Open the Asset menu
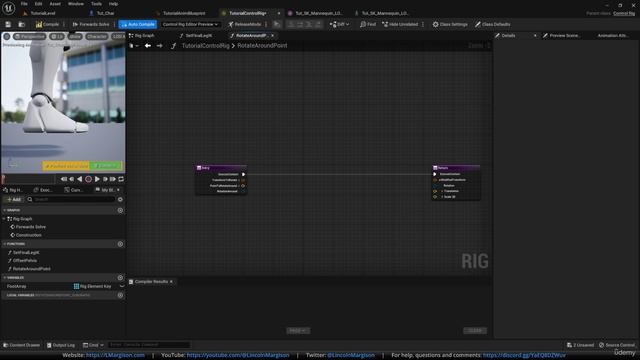 tap(55, 4)
